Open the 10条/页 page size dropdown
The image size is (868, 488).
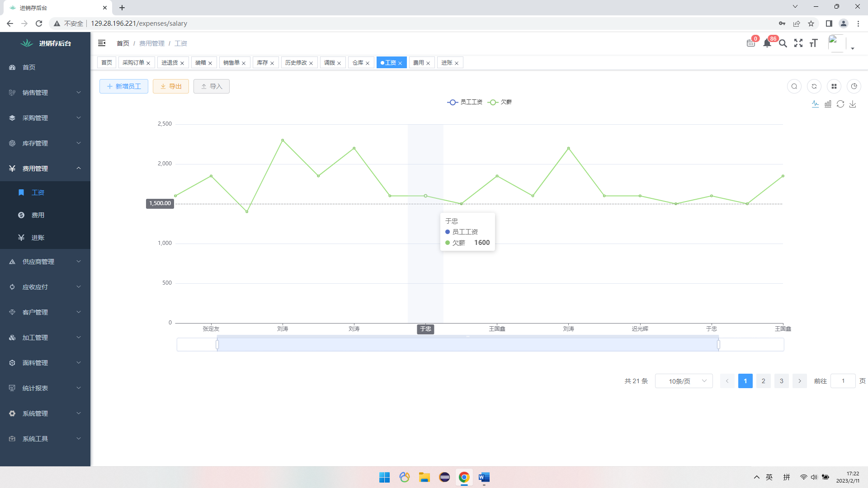click(684, 381)
